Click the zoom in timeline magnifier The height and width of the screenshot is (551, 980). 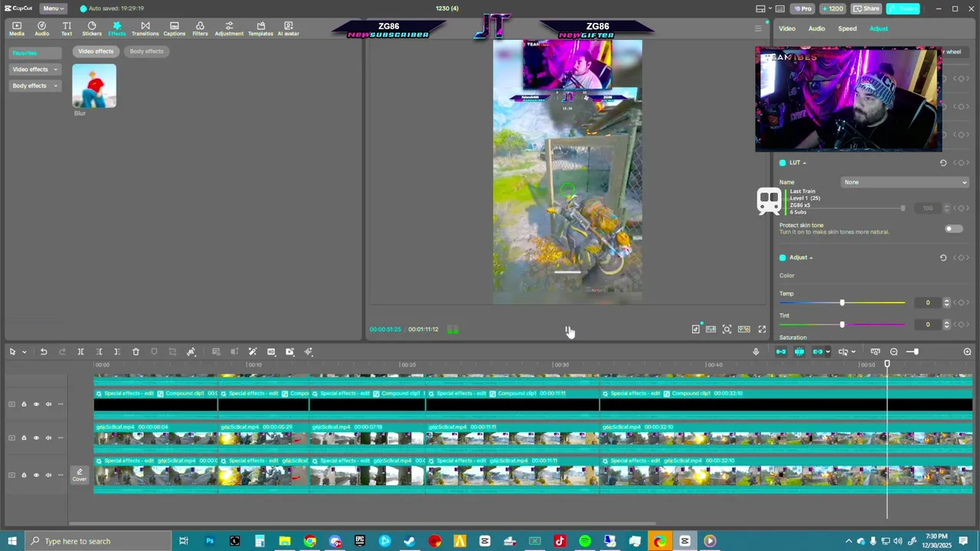967,352
